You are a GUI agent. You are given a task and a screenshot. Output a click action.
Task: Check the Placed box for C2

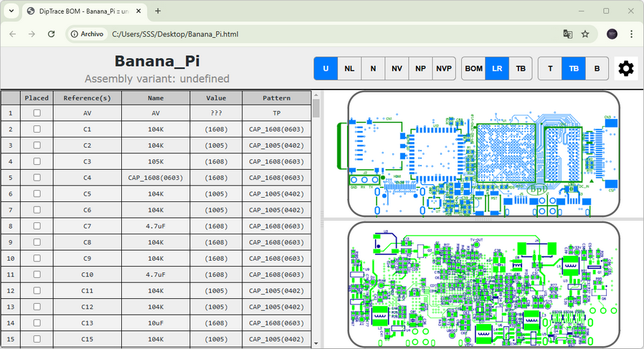pos(37,145)
